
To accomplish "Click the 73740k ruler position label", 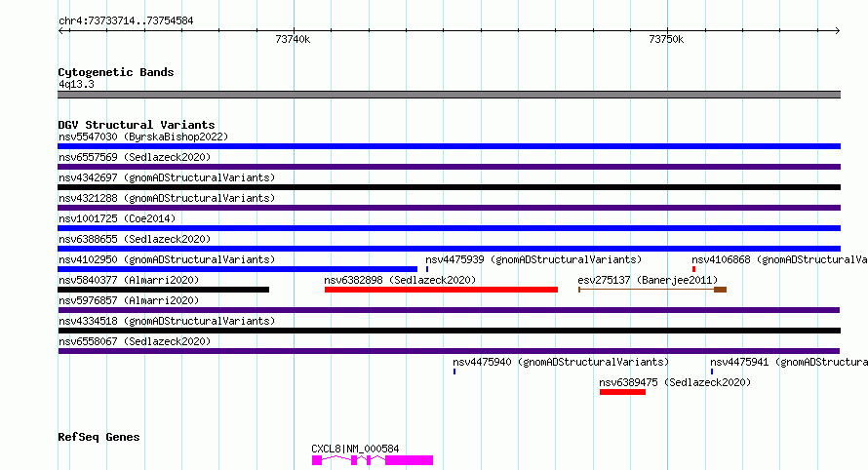I will click(293, 39).
